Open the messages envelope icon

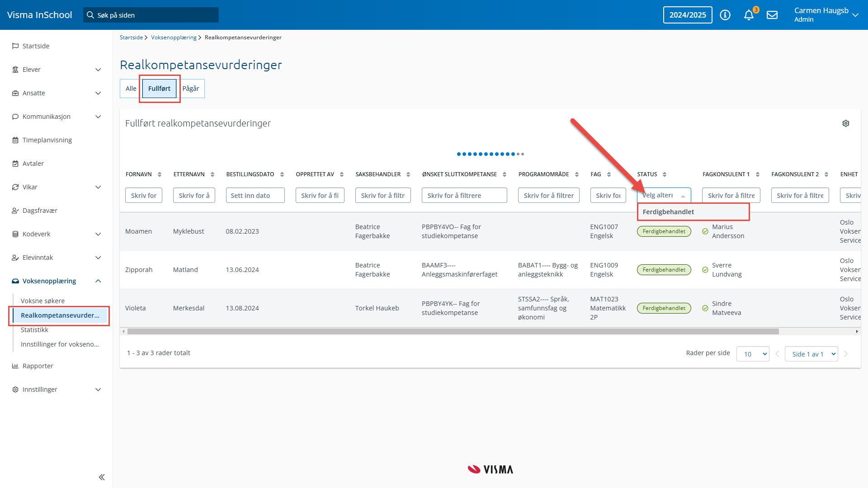pos(772,15)
